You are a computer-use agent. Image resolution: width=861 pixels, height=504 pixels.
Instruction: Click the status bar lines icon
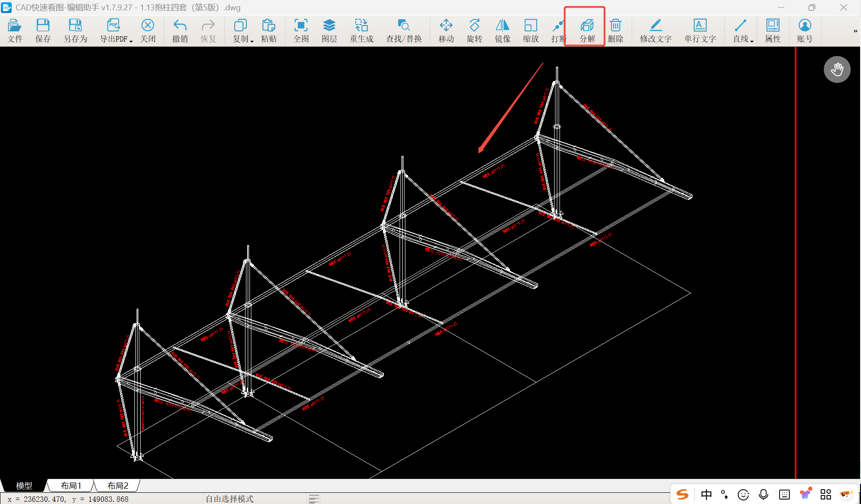point(314,499)
